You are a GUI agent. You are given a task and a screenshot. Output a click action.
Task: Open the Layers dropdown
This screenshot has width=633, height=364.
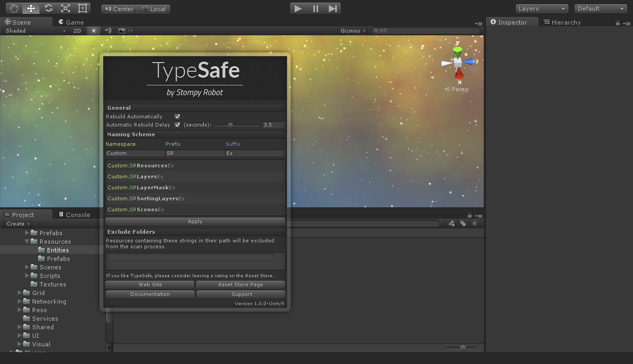(542, 9)
